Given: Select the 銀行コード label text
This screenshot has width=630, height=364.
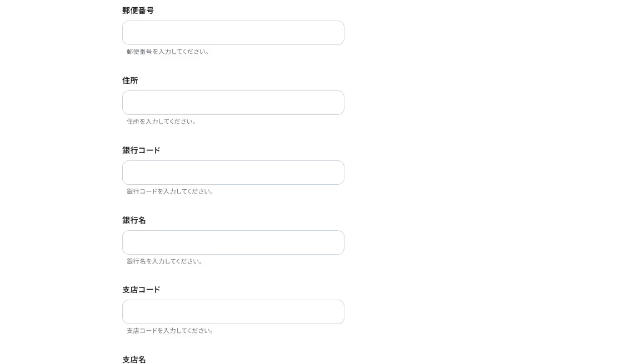Looking at the screenshot, I should click(141, 150).
